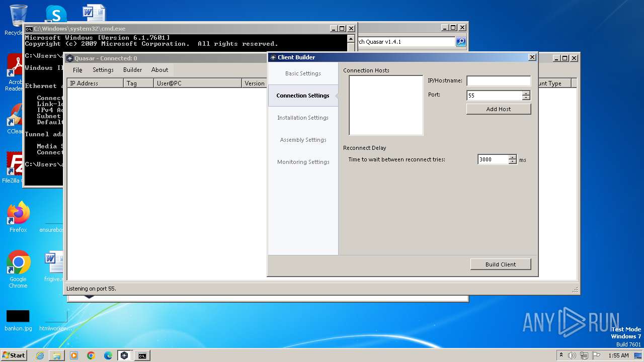Decrease the reconnect delay with down arrow

point(513,162)
